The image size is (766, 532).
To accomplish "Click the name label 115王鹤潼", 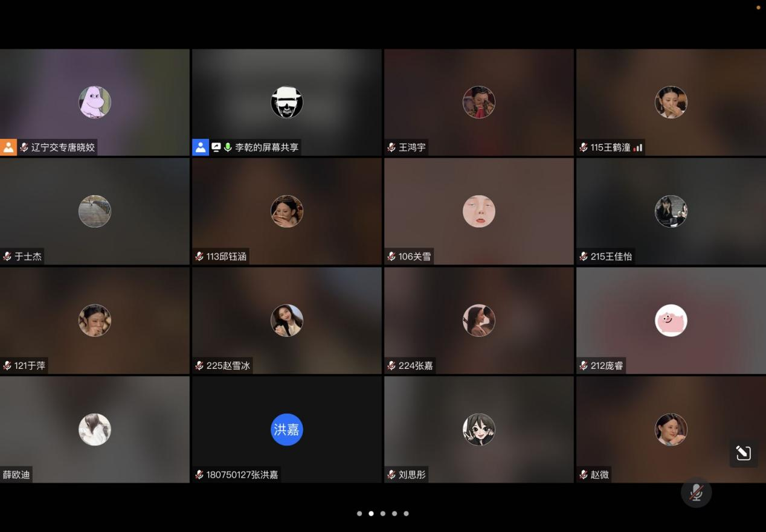I will 611,147.
